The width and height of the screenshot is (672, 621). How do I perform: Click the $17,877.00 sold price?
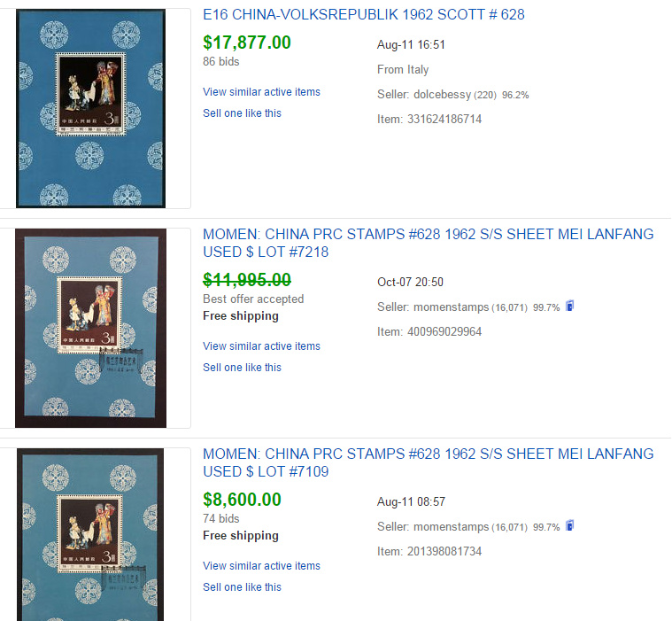click(247, 43)
